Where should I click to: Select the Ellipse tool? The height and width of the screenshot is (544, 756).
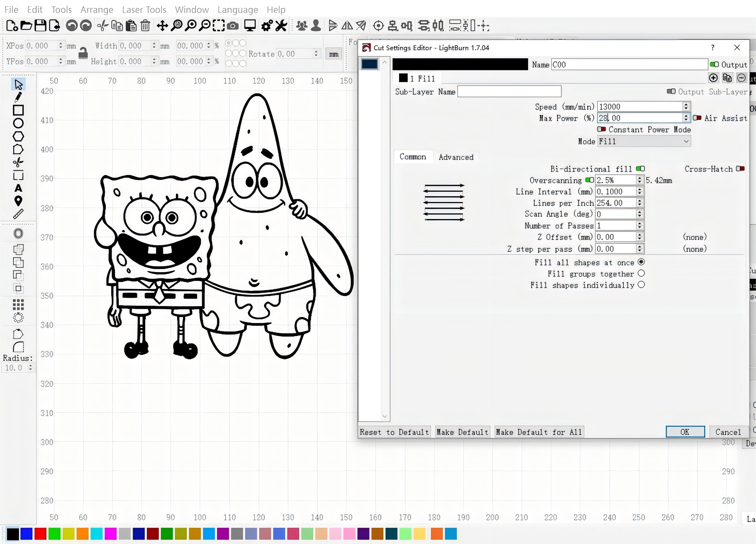pyautogui.click(x=18, y=123)
